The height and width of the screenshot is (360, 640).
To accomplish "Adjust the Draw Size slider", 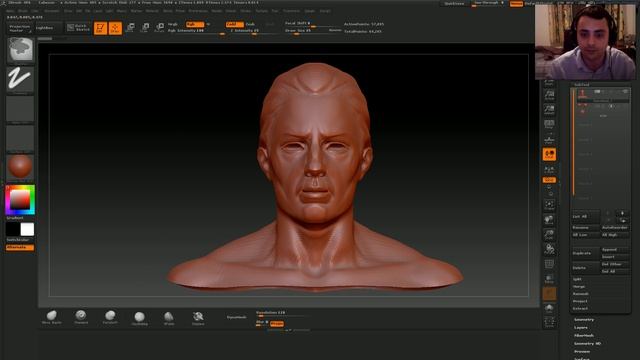I will (312, 31).
